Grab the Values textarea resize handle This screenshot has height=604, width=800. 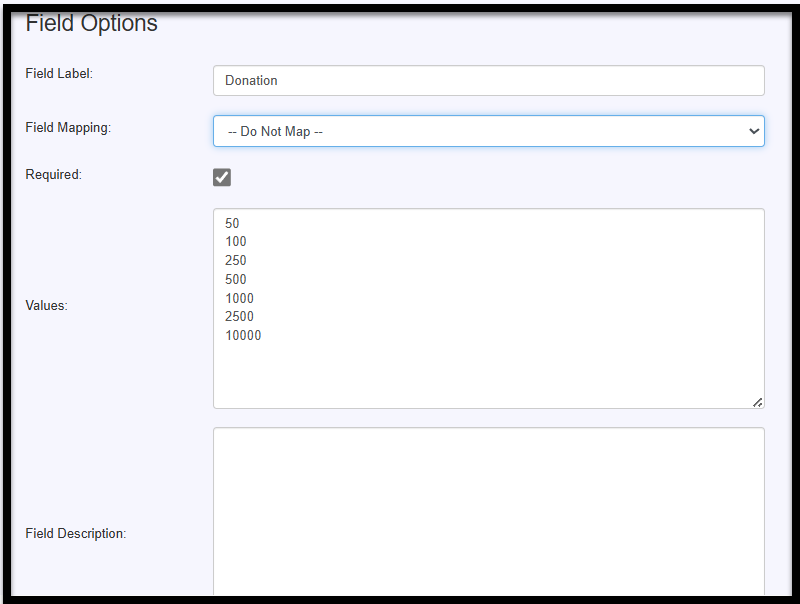[758, 402]
